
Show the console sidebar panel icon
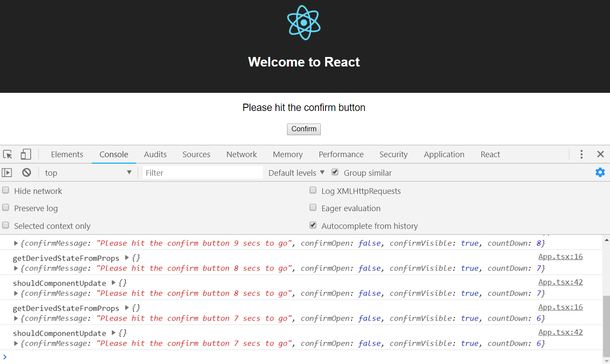pyautogui.click(x=7, y=173)
